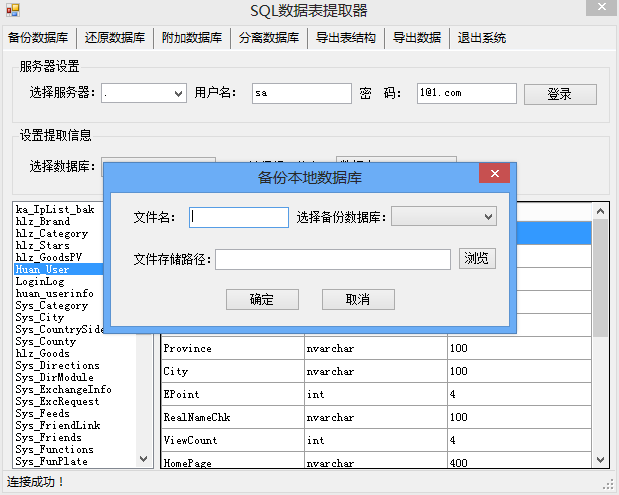
Task: Select Sys_DirModule table
Action: [55, 377]
